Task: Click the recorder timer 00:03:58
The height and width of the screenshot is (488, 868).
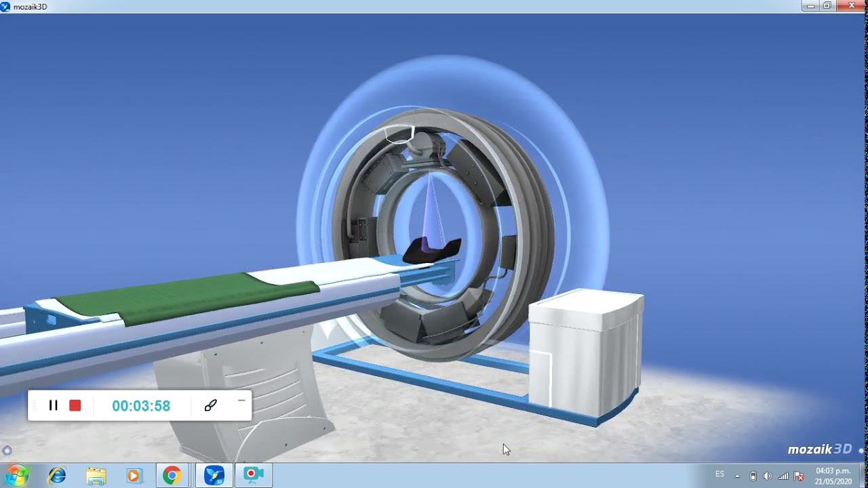Action: point(141,406)
